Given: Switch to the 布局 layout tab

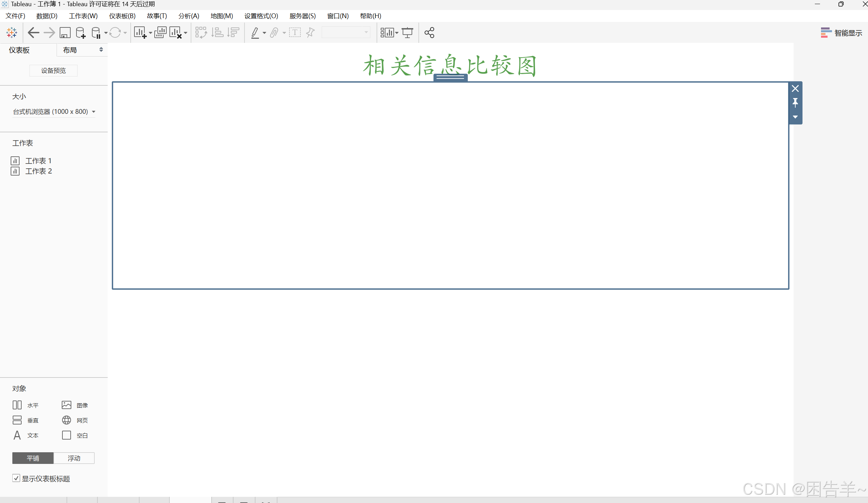Looking at the screenshot, I should [x=70, y=50].
